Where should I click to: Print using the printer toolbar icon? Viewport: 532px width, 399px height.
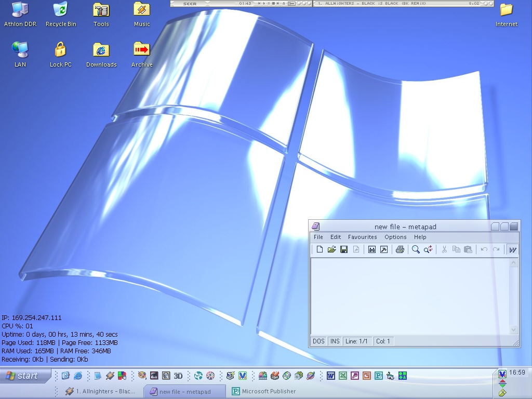[400, 250]
